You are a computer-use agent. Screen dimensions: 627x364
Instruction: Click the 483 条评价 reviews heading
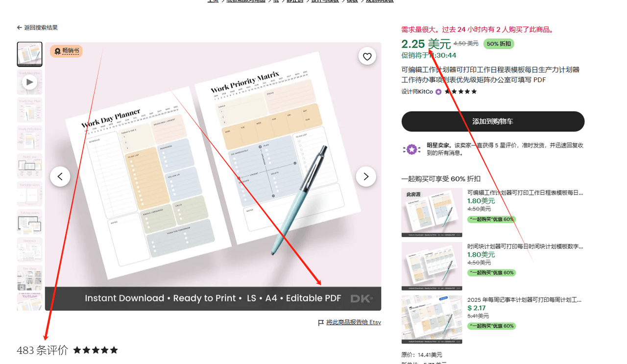pyautogui.click(x=43, y=350)
